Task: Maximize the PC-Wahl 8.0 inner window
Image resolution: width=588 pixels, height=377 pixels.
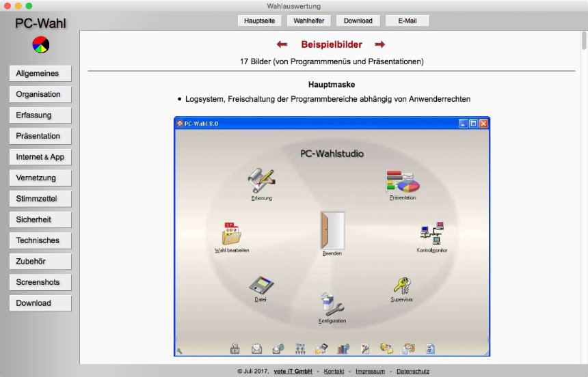Action: click(x=473, y=124)
